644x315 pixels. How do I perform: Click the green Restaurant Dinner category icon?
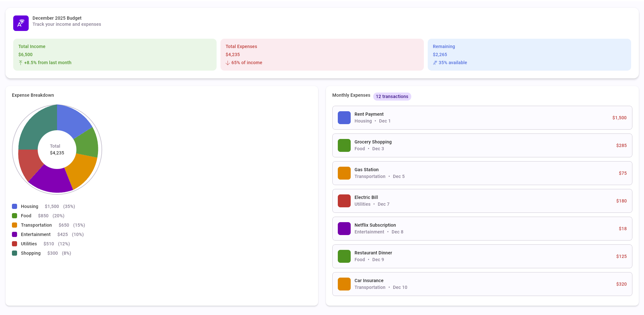(x=344, y=256)
